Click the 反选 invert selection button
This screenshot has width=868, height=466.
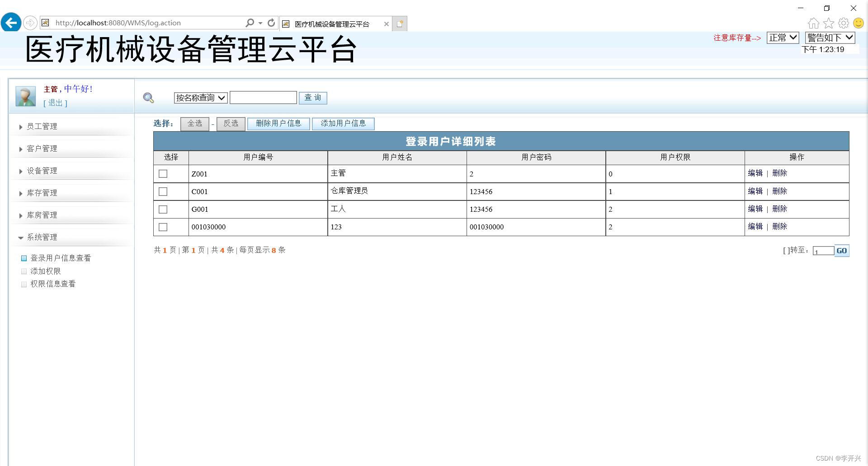(231, 124)
